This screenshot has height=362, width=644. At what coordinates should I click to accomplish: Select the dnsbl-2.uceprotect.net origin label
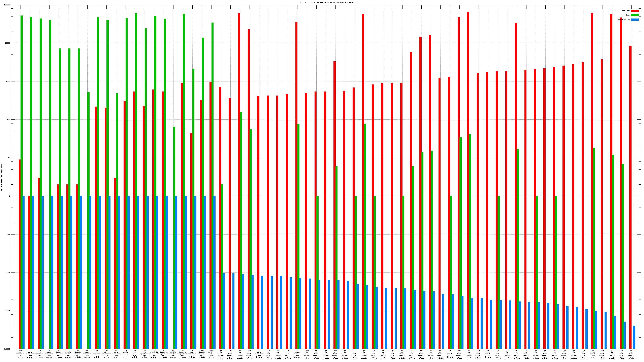point(154,354)
